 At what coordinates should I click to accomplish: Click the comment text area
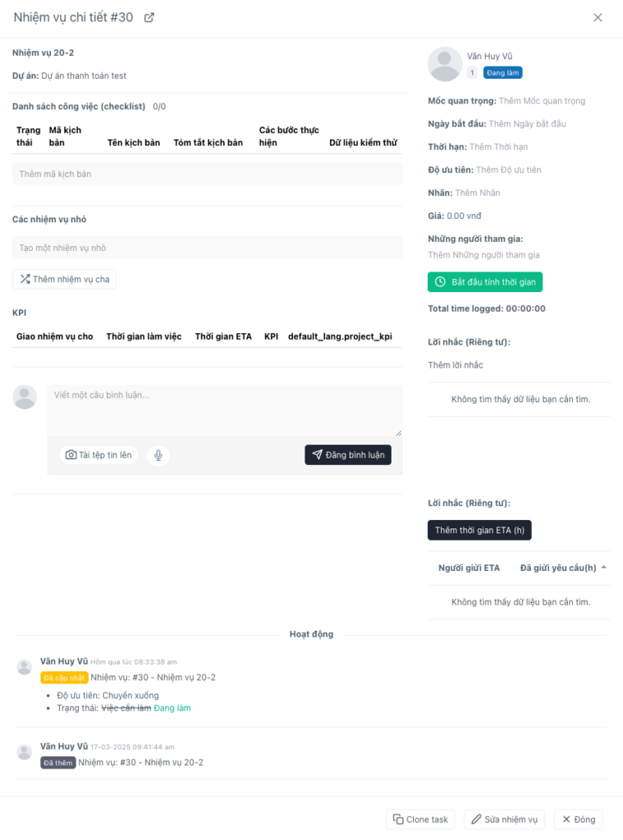pyautogui.click(x=225, y=410)
